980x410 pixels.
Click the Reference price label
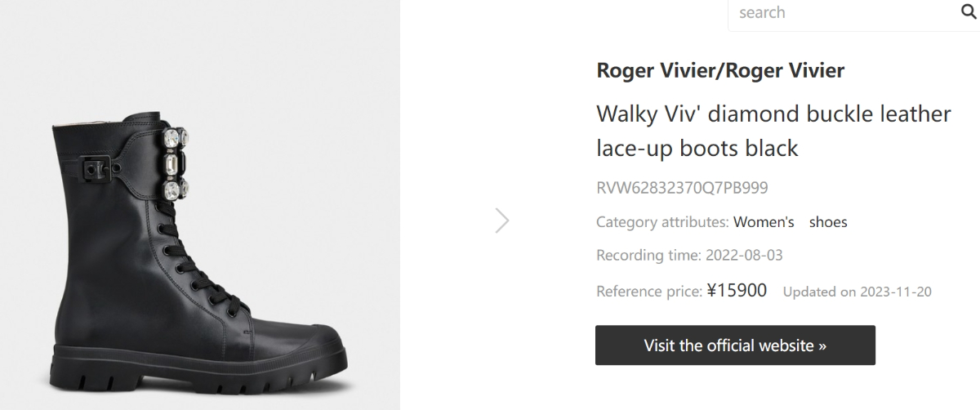pos(649,292)
